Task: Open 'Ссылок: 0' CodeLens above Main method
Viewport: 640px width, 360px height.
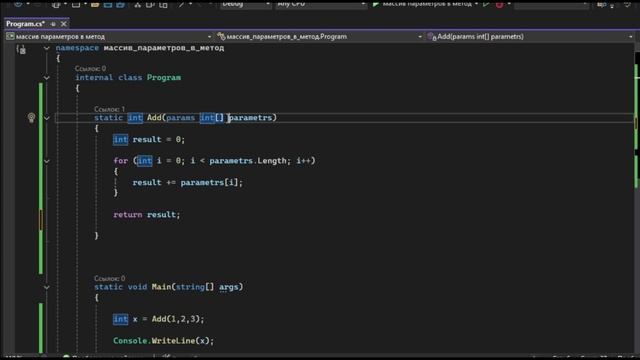Action: tap(109, 278)
